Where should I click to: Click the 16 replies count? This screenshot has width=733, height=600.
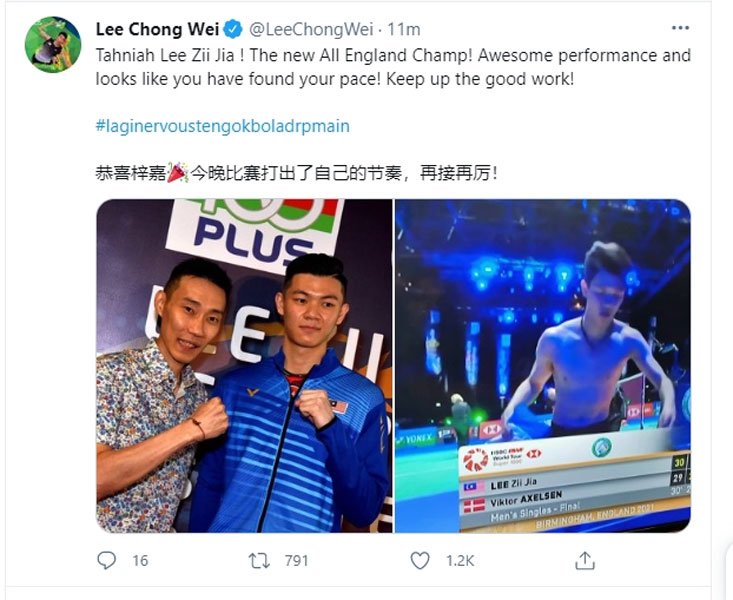tap(140, 560)
